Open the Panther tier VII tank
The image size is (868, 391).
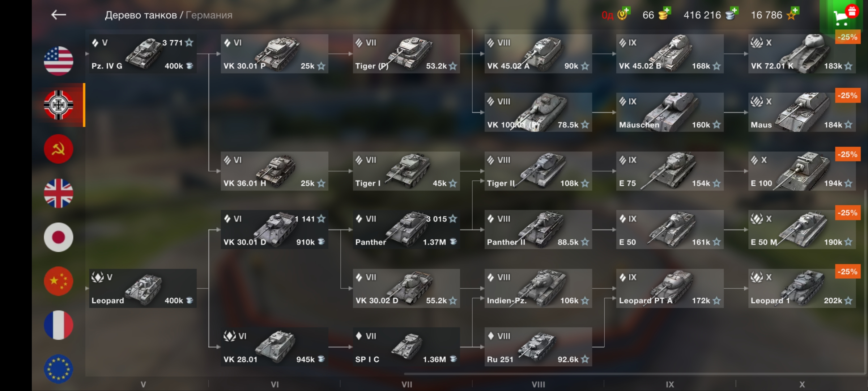[407, 230]
